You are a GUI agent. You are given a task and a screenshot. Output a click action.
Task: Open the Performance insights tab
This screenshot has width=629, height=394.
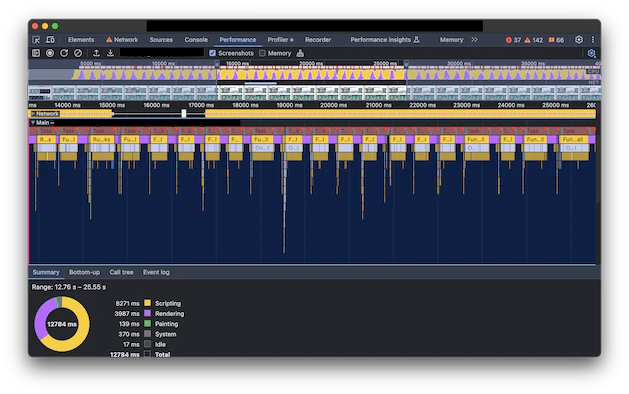tap(385, 40)
